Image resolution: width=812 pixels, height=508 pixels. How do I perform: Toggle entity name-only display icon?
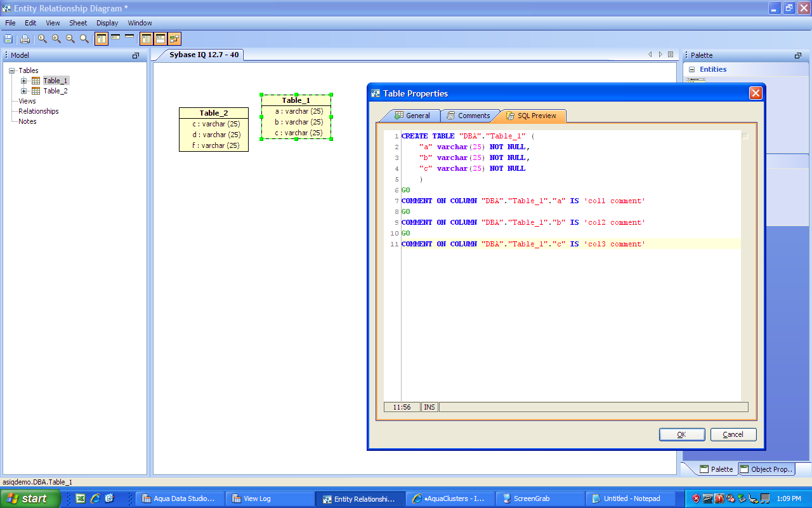click(x=129, y=37)
